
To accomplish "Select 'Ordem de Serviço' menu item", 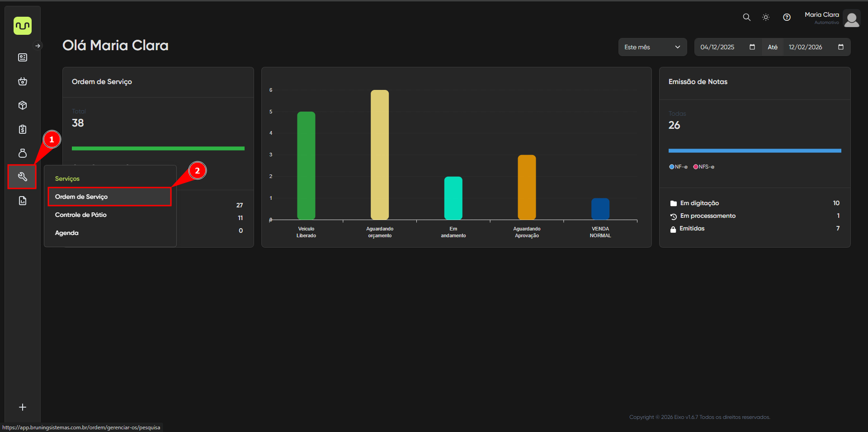I will pos(81,197).
